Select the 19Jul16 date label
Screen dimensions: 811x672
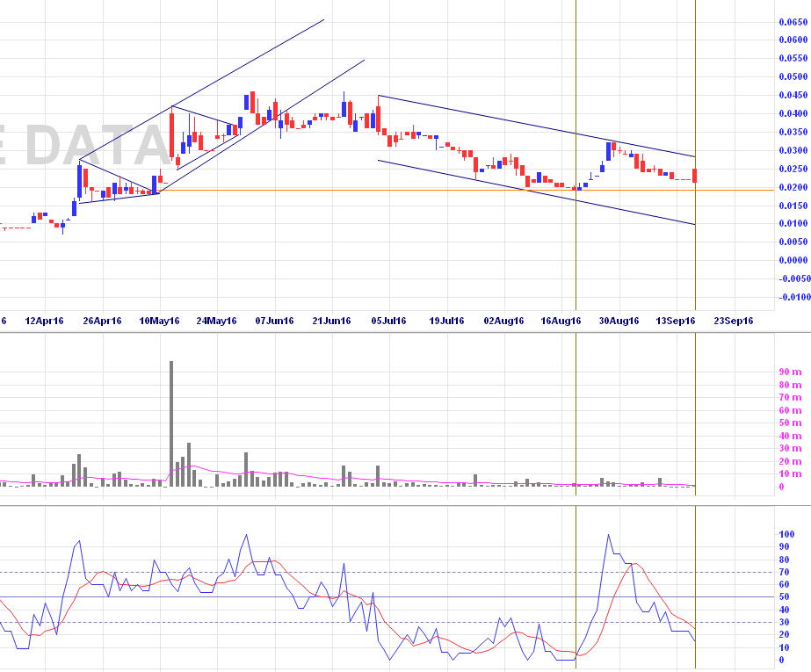click(446, 321)
